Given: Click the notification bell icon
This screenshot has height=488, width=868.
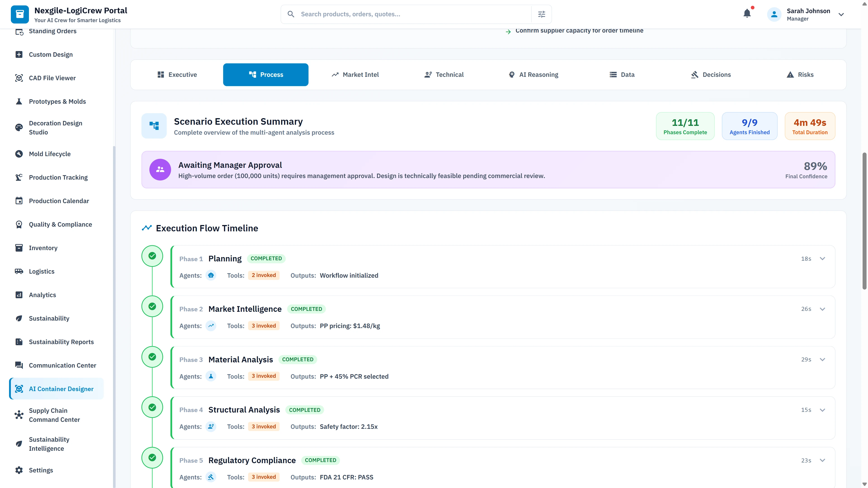Looking at the screenshot, I should point(747,13).
